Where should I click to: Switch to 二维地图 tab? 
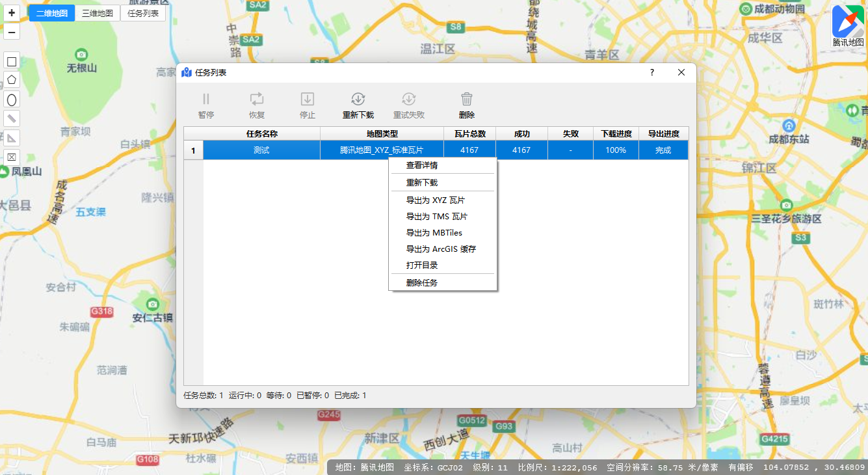pos(52,13)
